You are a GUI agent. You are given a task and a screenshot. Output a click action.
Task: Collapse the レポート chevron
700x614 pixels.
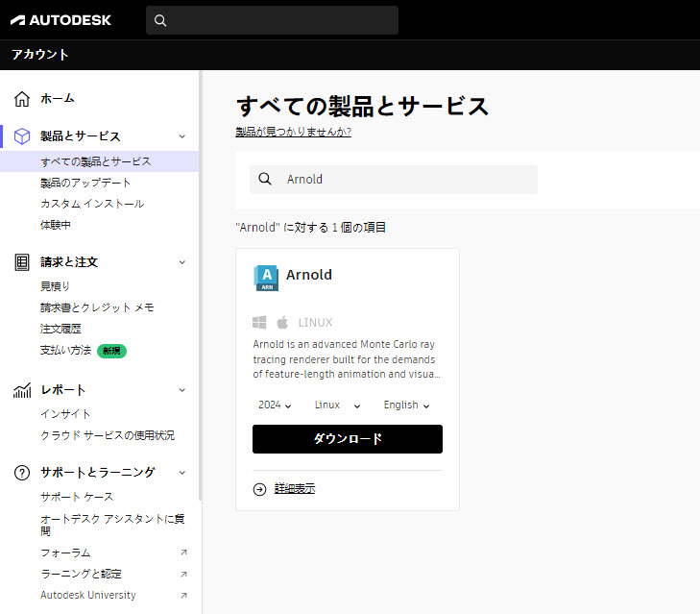(182, 390)
